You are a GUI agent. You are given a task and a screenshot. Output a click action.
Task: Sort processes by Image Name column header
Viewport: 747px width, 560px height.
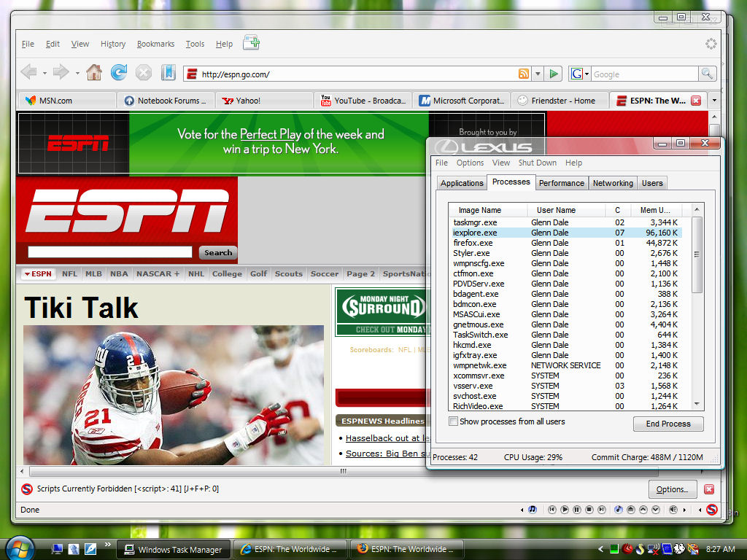[x=488, y=210]
